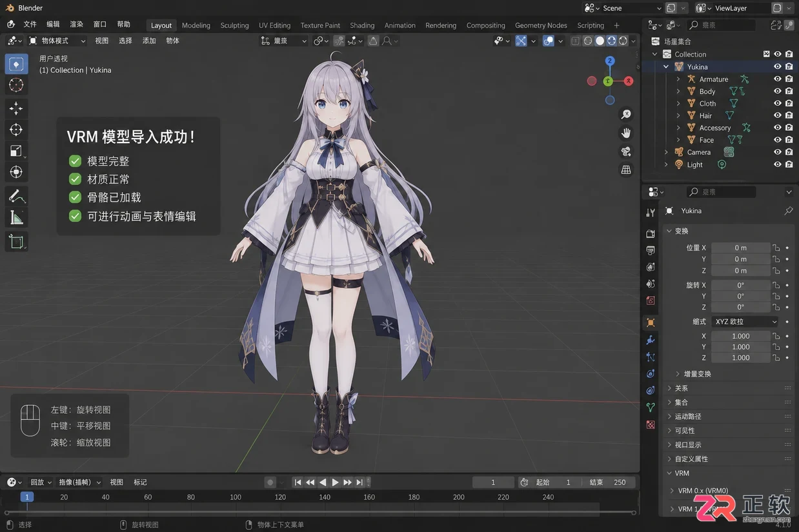The height and width of the screenshot is (532, 799).
Task: Open the viewport 添加 menu
Action: click(149, 41)
